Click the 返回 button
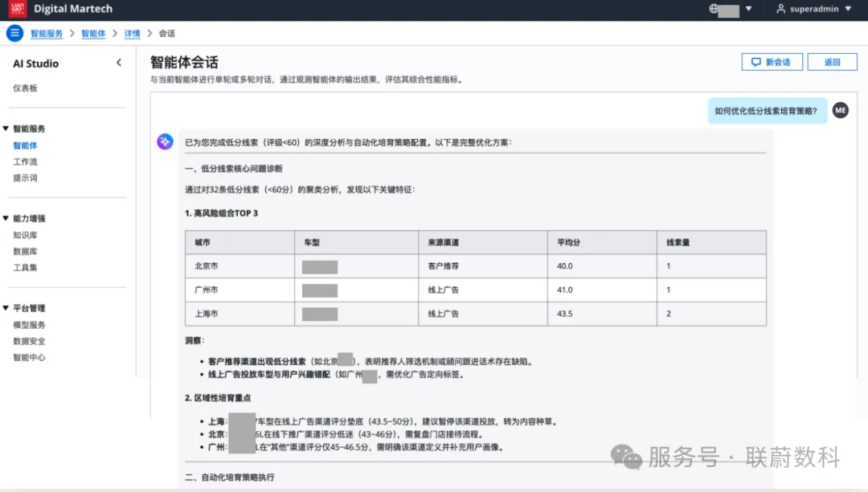868x492 pixels. pyautogui.click(x=832, y=61)
